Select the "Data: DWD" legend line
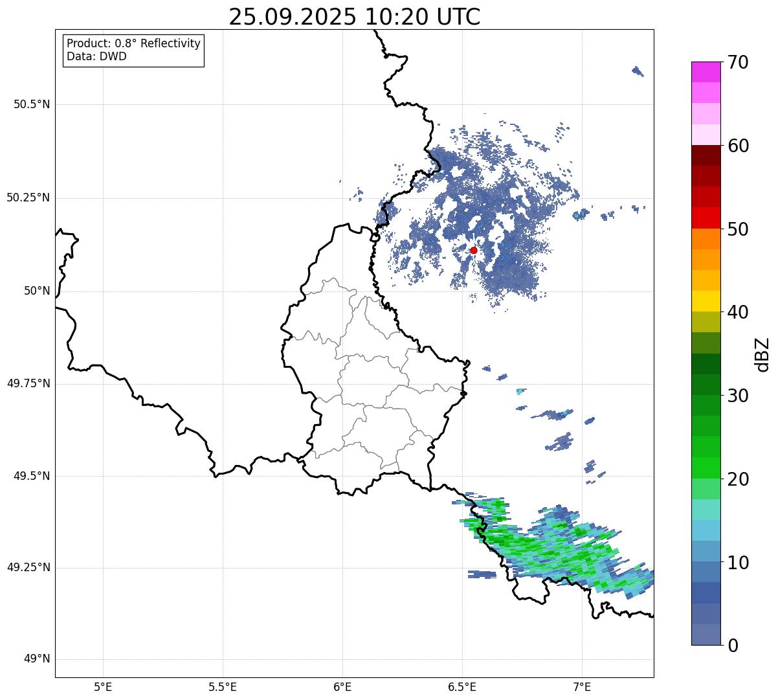 (97, 56)
